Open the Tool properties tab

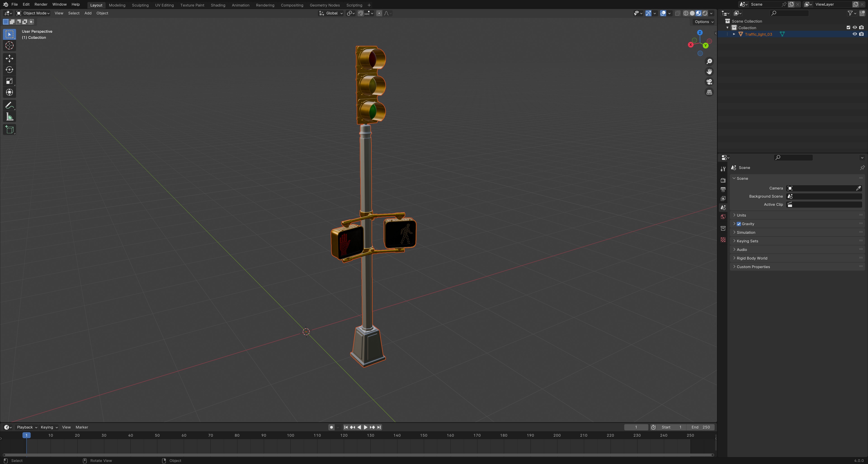pos(723,169)
